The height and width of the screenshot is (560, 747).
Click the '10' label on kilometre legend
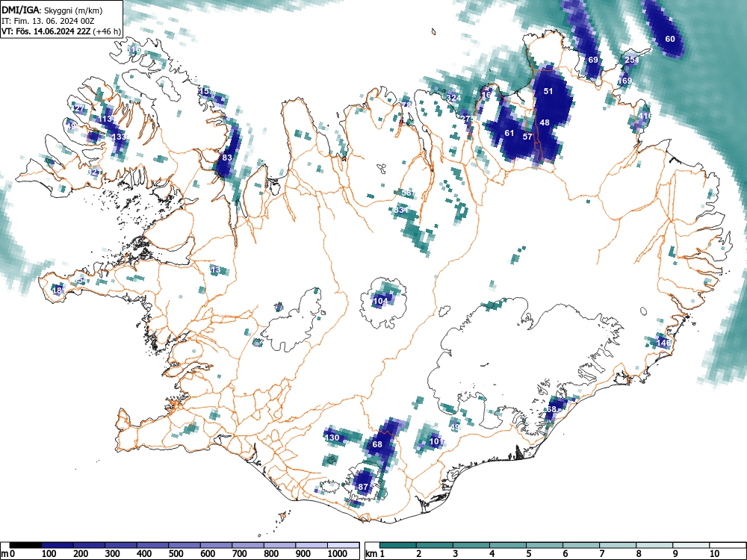pyautogui.click(x=714, y=554)
